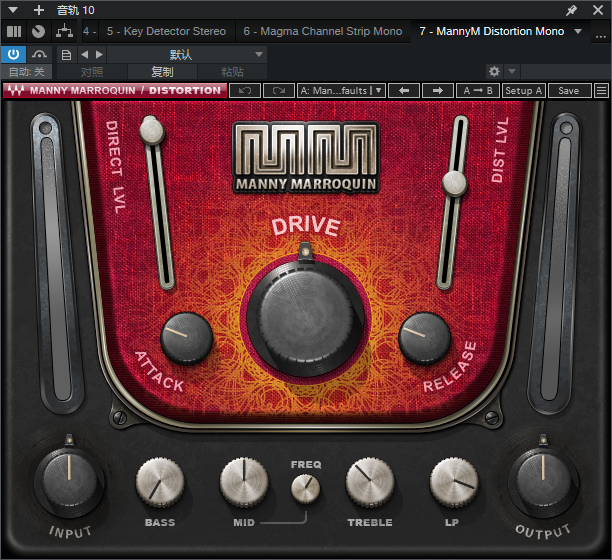Click the small FREQ knob
Screen dimensions: 612x560
pos(305,488)
